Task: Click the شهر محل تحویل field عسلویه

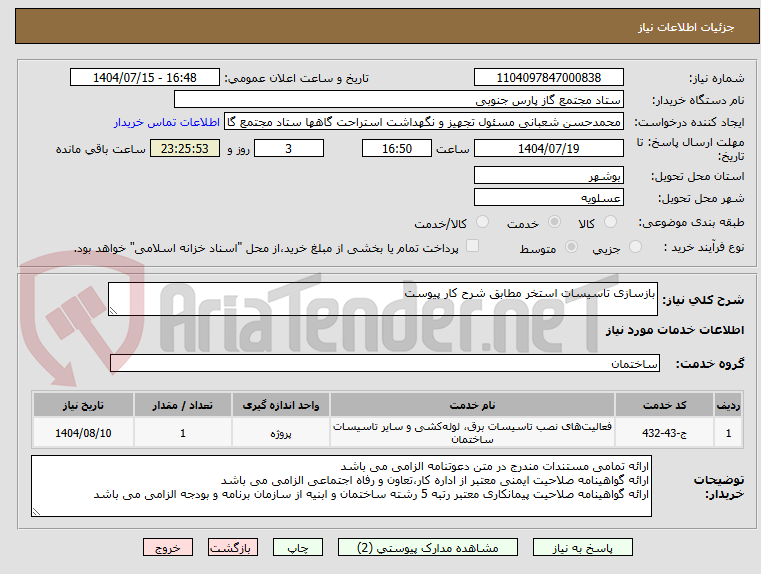Action: coord(548,197)
